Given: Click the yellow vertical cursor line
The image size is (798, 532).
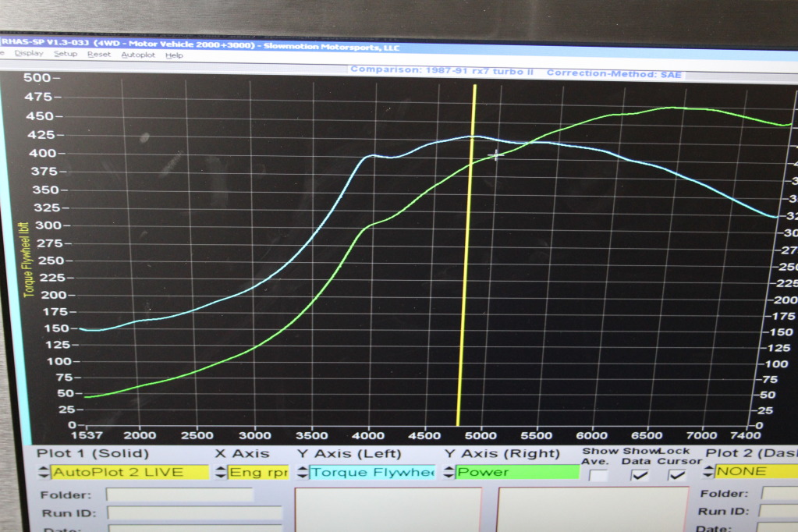Looking at the screenshot, I should coord(466,254).
